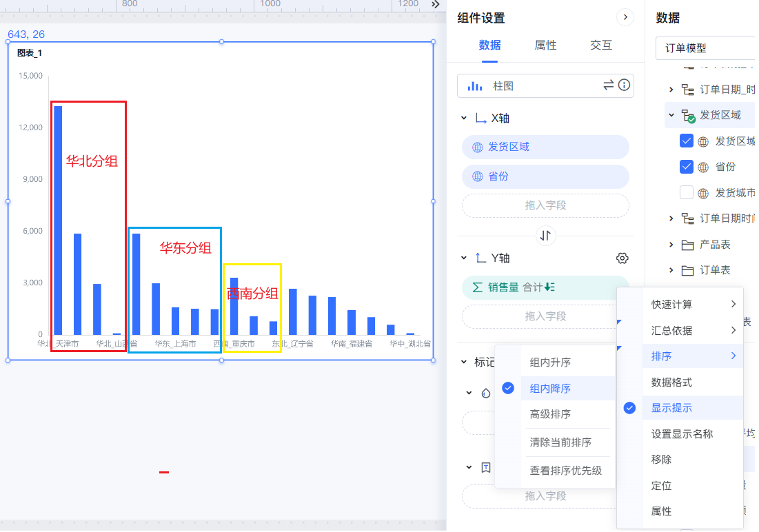Open the 汇总依据 submenu
This screenshot has width=759, height=532.
[x=693, y=331]
